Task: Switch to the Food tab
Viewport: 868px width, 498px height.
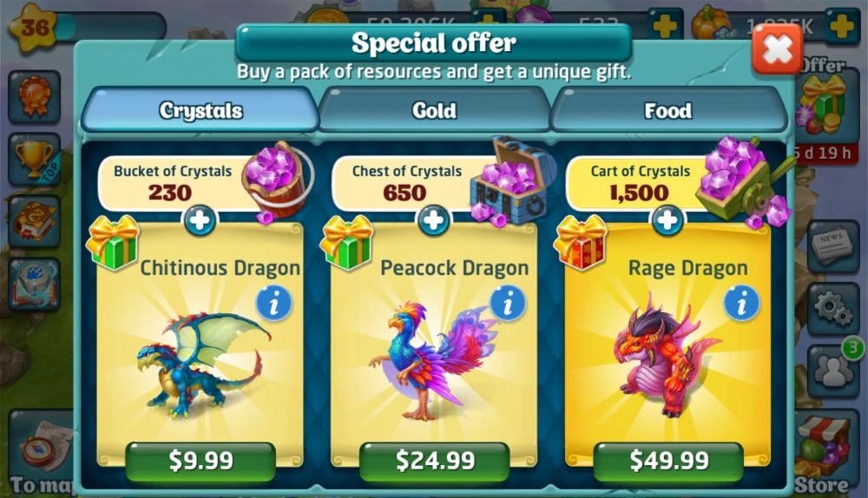Action: [668, 111]
